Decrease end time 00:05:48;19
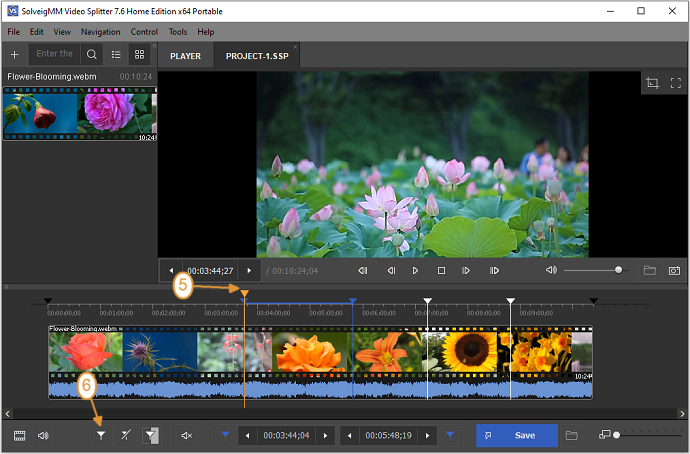This screenshot has width=690, height=454. pyautogui.click(x=349, y=436)
